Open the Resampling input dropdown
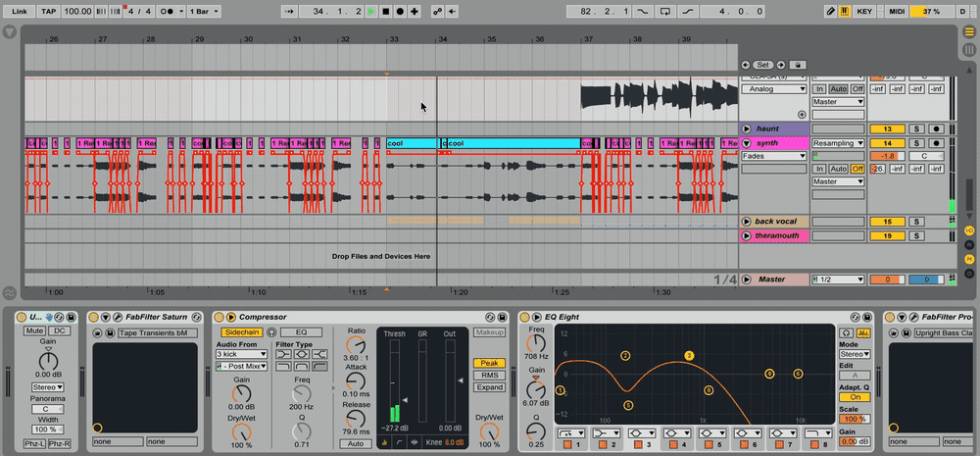Image resolution: width=980 pixels, height=456 pixels. coord(838,143)
